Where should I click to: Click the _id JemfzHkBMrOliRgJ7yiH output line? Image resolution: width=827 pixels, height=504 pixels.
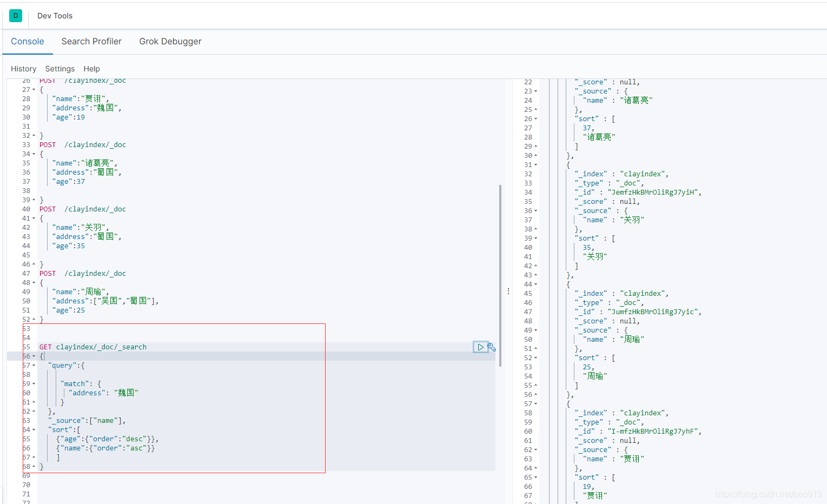[638, 193]
